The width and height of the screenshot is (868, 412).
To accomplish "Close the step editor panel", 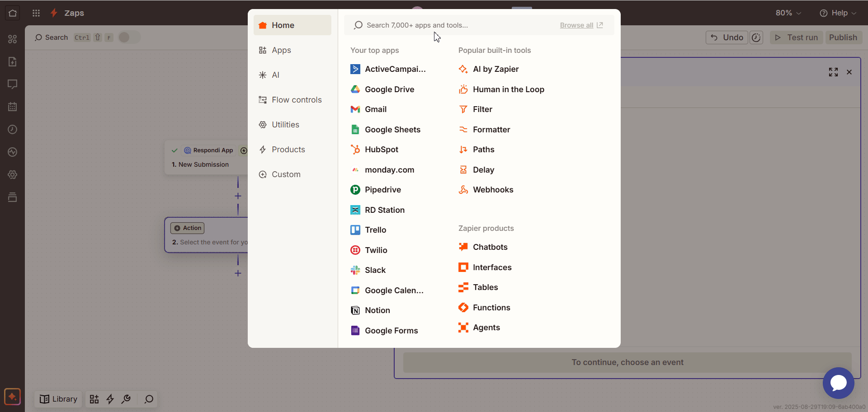I will (849, 72).
